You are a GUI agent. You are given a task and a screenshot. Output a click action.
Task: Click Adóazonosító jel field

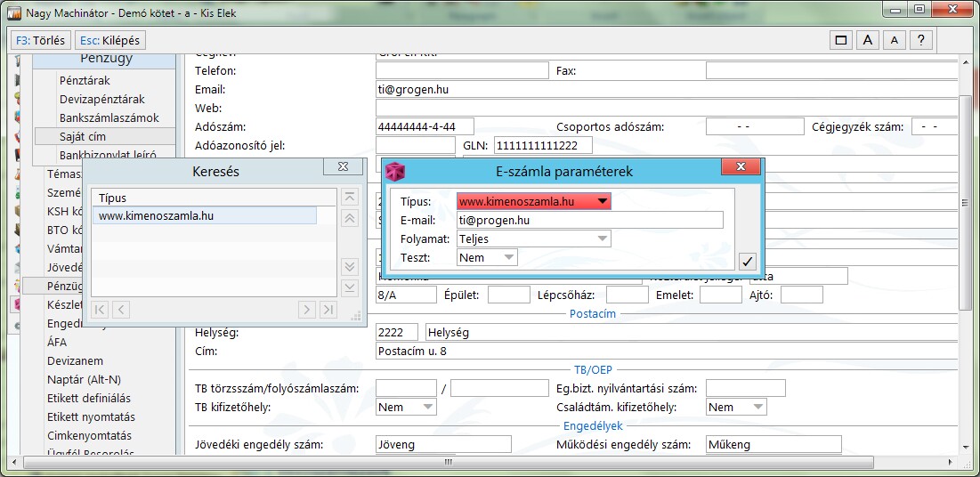click(x=416, y=146)
